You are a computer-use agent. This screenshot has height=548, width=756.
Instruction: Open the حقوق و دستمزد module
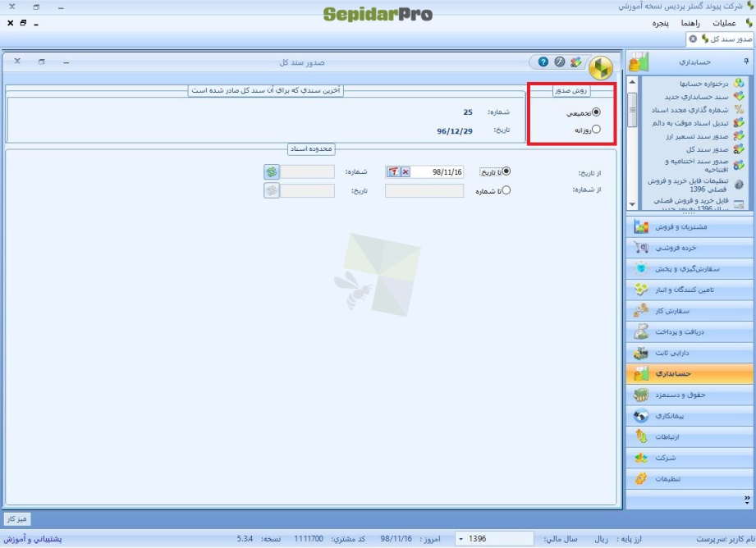click(690, 395)
